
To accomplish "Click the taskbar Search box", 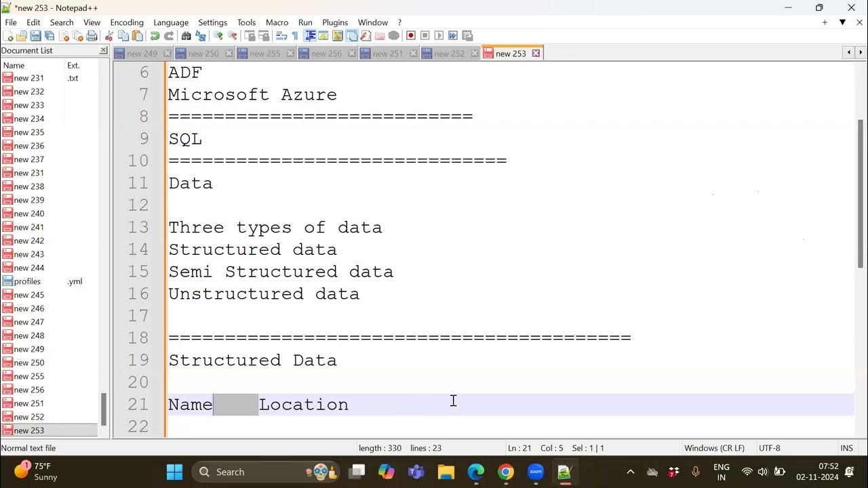I will click(264, 472).
